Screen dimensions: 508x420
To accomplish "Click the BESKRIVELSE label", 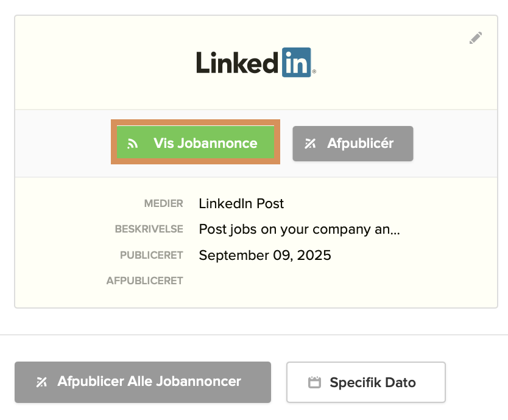I will tap(149, 229).
